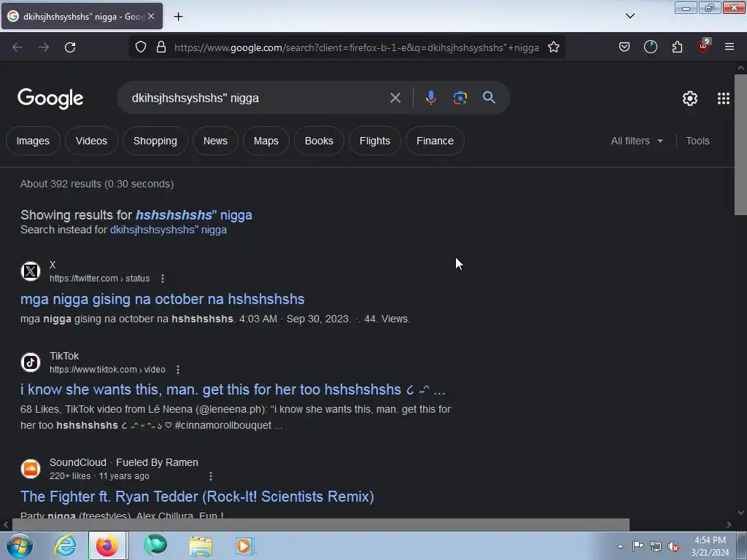Screen dimensions: 747x560
Task: Submit the search with the magnifier icon
Action: pos(489,98)
